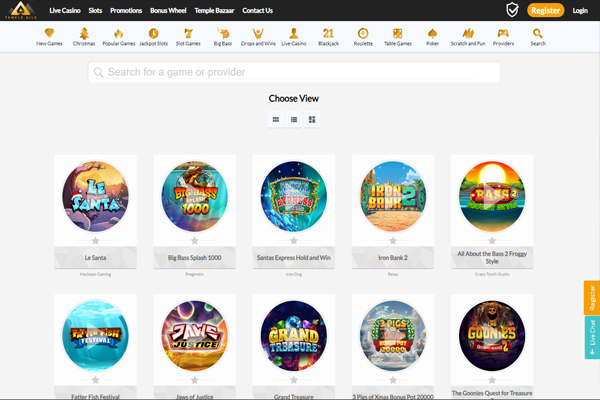This screenshot has width=600, height=400.
Task: Star All About the Bass 2
Action: point(492,241)
